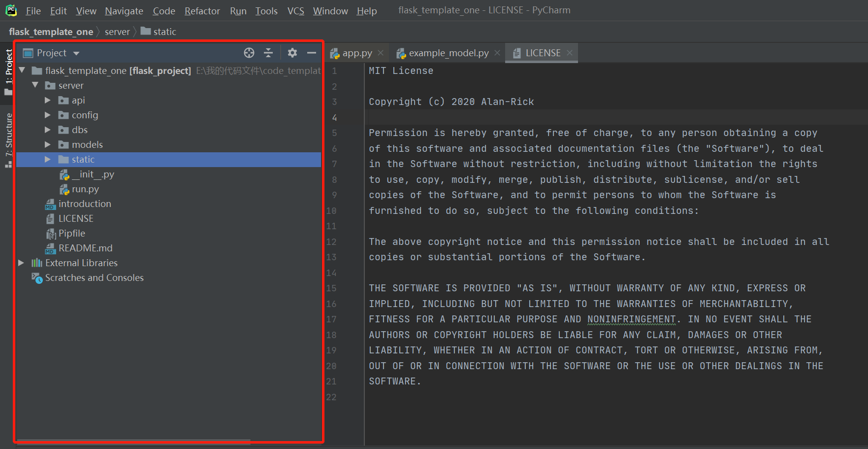
Task: Click the External Libraries icon
Action: point(37,263)
